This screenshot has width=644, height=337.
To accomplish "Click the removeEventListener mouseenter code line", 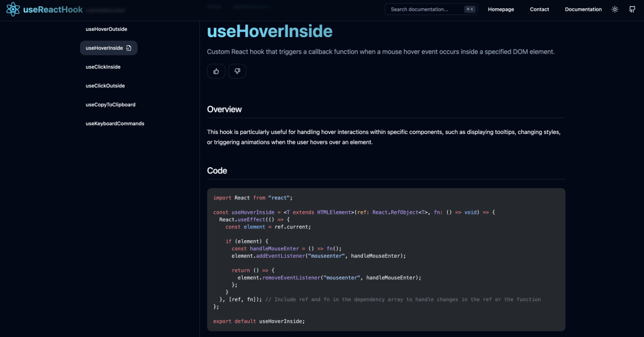I will point(329,278).
